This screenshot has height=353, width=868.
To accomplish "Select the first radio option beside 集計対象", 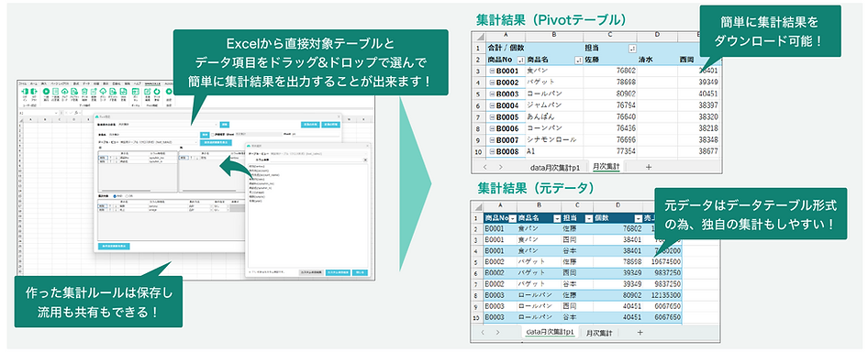I will point(114,196).
